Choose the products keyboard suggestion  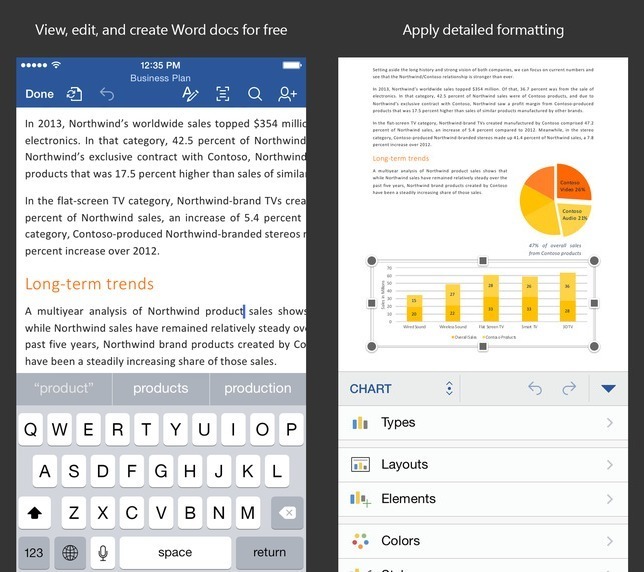click(x=161, y=388)
